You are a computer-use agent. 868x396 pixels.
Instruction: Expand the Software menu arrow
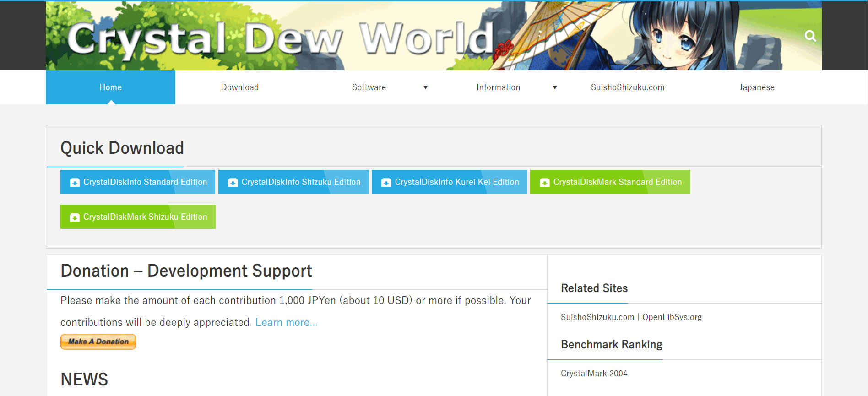[425, 87]
